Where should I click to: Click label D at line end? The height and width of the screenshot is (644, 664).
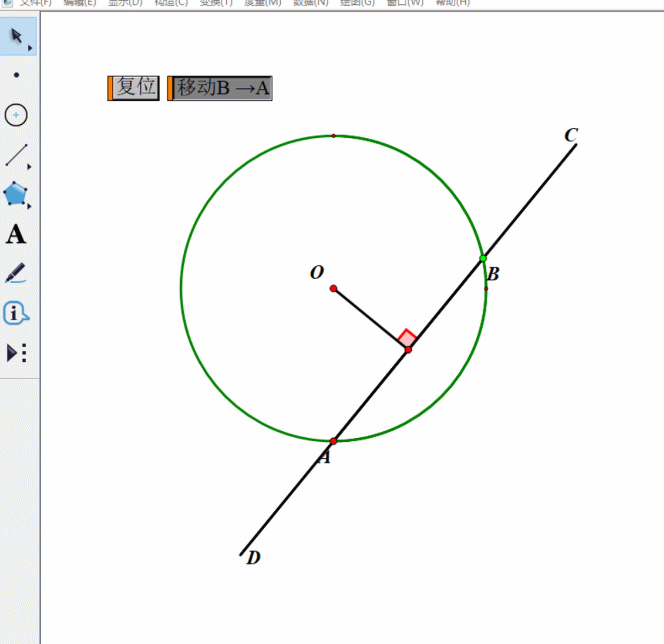[254, 557]
